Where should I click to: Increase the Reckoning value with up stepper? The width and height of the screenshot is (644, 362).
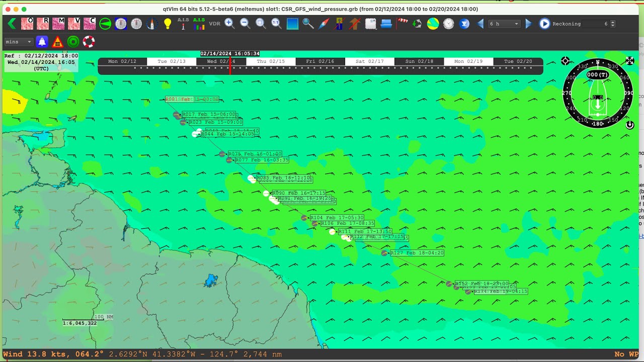tap(612, 22)
